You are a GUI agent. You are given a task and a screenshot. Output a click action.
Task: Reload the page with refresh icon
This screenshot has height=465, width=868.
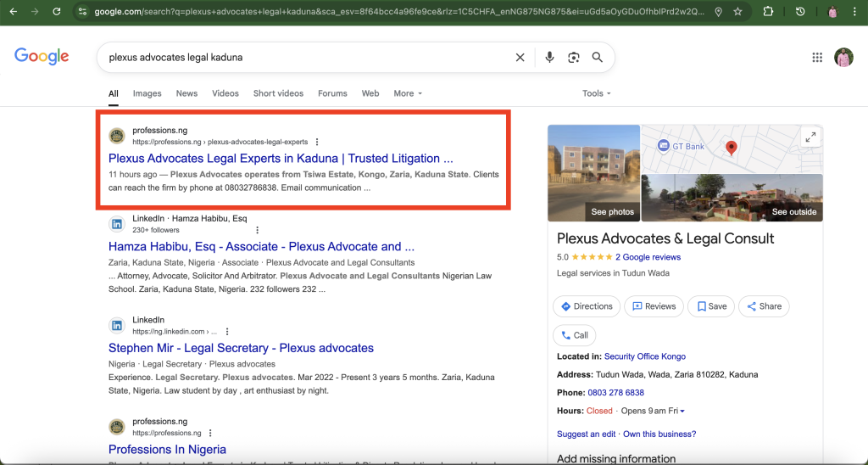[57, 12]
